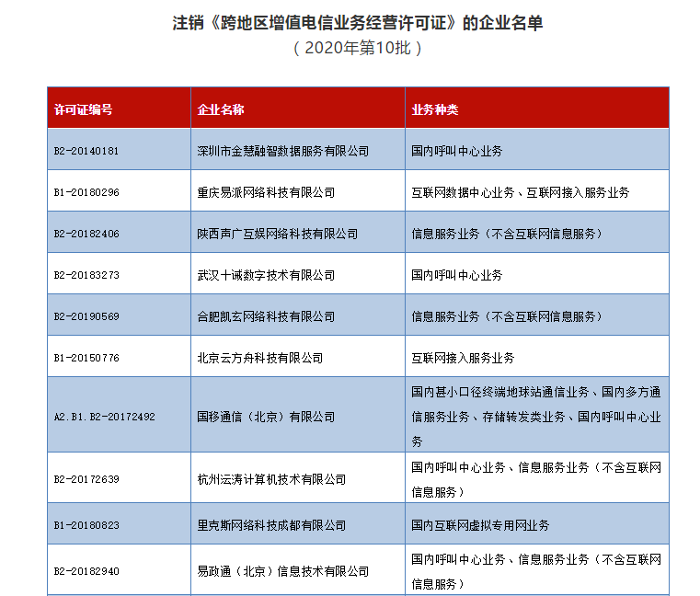This screenshot has height=596, width=700.
Task: Click the 国内互联网虚拟专用网业务 cell
Action: click(x=480, y=525)
